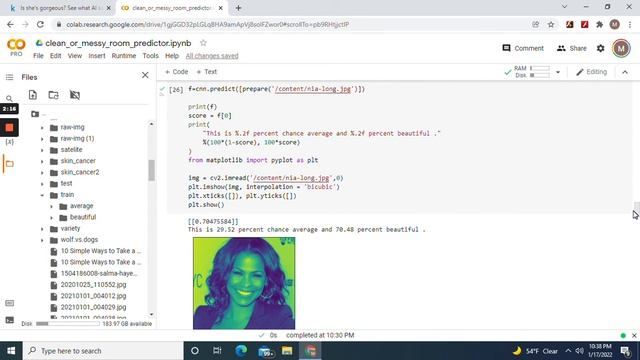Open the Tools menu
The width and height of the screenshot is (640, 360).
tap(150, 56)
